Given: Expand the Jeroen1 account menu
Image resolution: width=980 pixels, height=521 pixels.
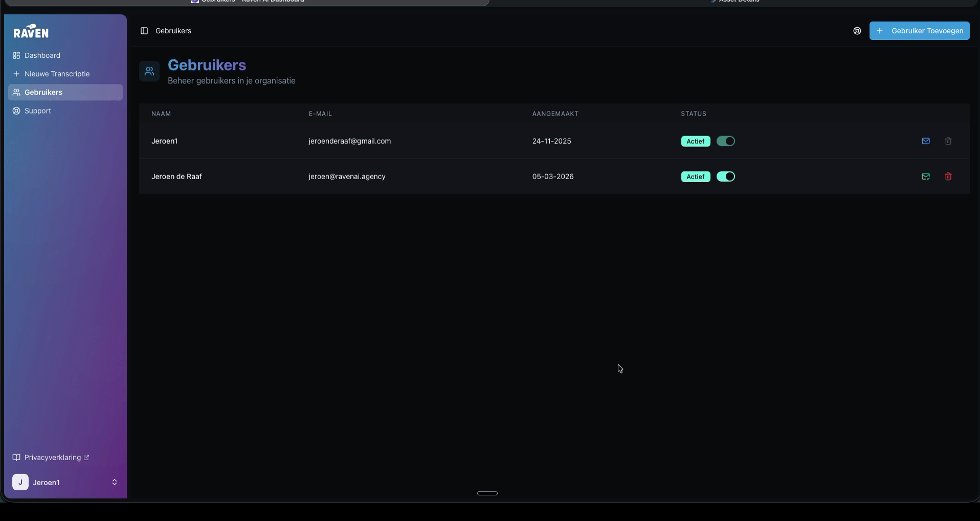Looking at the screenshot, I should (x=114, y=482).
